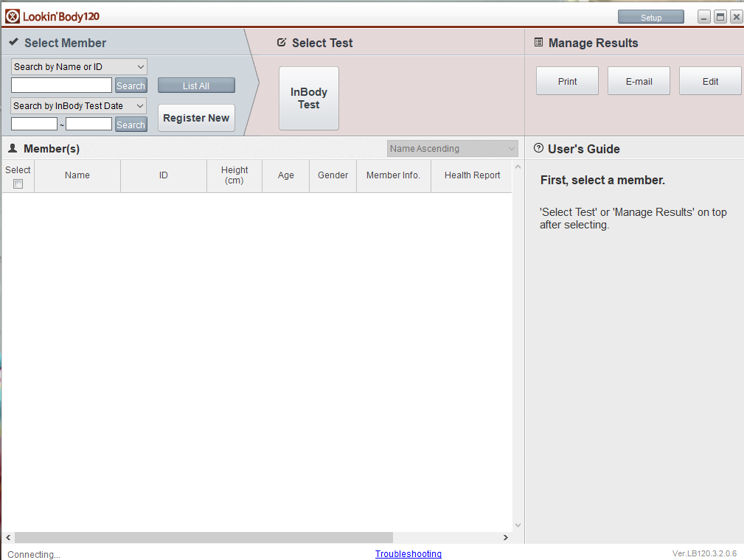Screen dimensions: 744x560
Task: Click the horizontal scrollbar thumb
Action: click(204, 537)
